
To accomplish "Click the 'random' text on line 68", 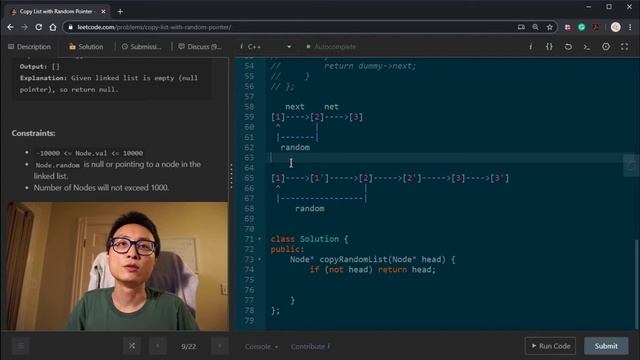I will (310, 209).
